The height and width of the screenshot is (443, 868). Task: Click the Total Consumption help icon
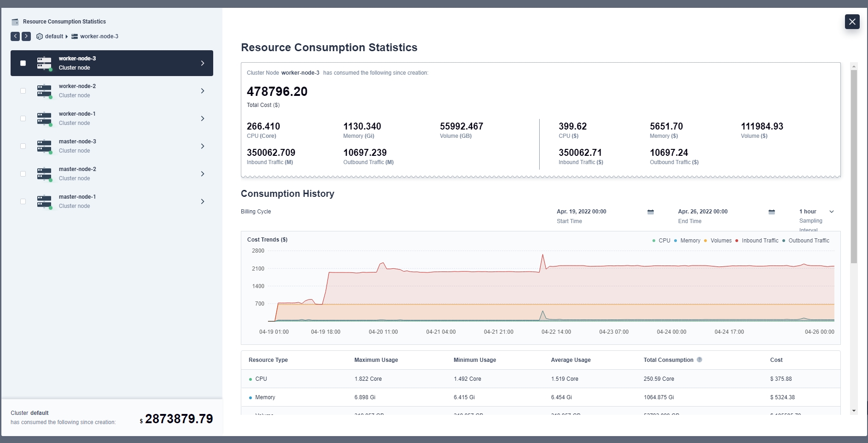(x=699, y=360)
